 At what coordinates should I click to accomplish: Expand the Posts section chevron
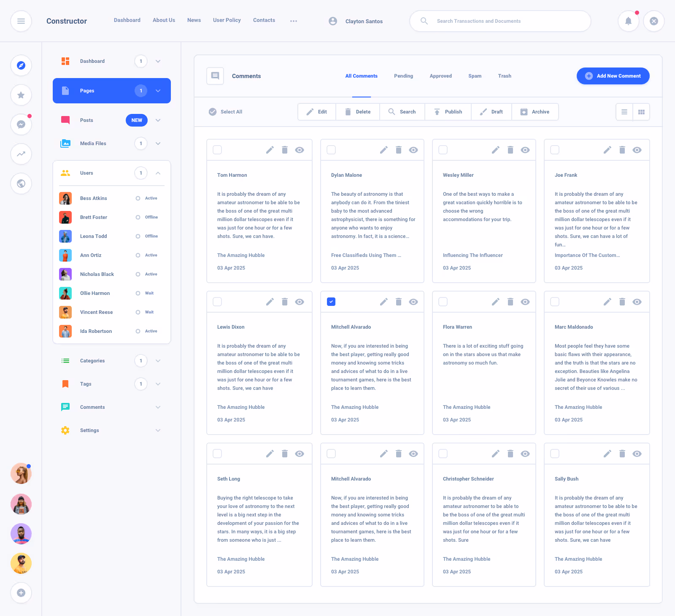pos(158,120)
